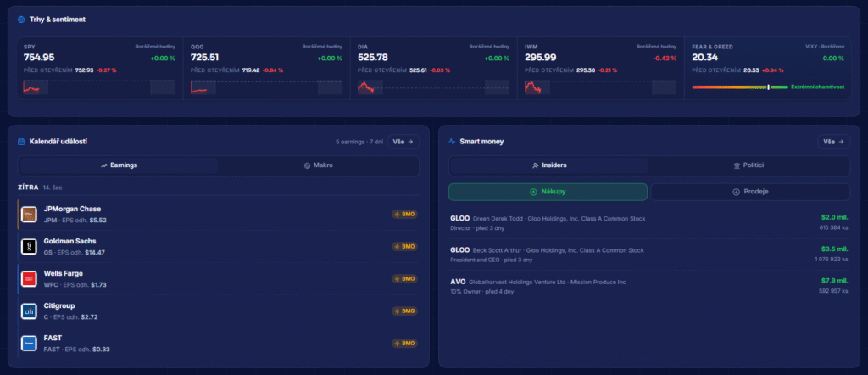868x375 pixels.
Task: Open the FAST company logo
Action: 29,344
